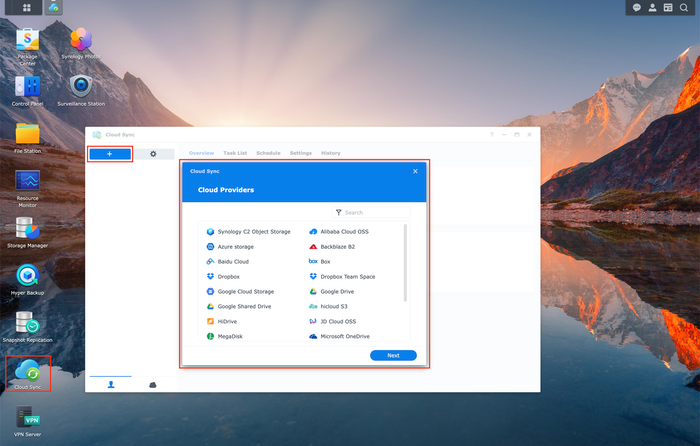
Task: Select Alibaba Cloud OSS provider
Action: [x=339, y=232]
